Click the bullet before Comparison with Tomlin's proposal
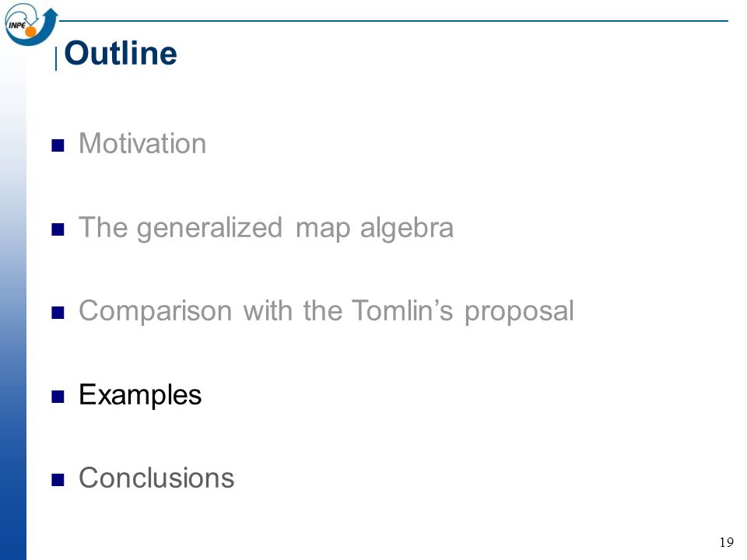Viewport: 747px width, 560px height. tap(58, 313)
